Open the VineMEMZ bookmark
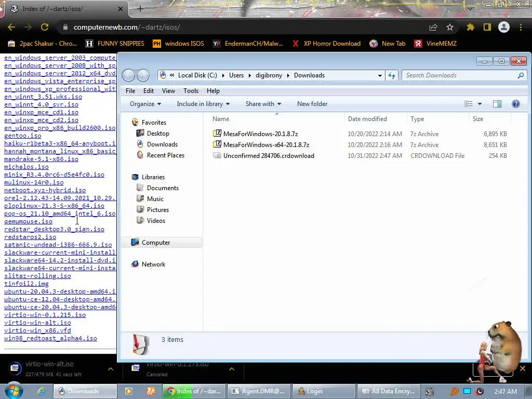 436,44
